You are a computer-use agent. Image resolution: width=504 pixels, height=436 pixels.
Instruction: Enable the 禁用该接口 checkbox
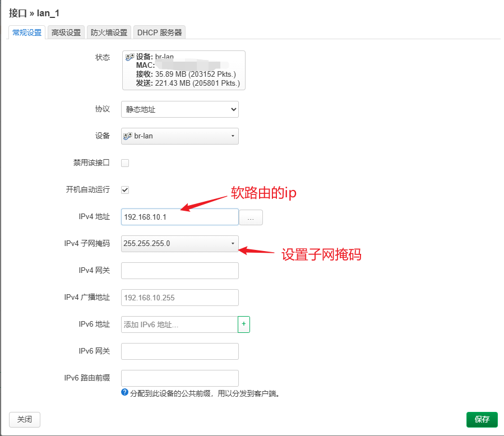(124, 163)
